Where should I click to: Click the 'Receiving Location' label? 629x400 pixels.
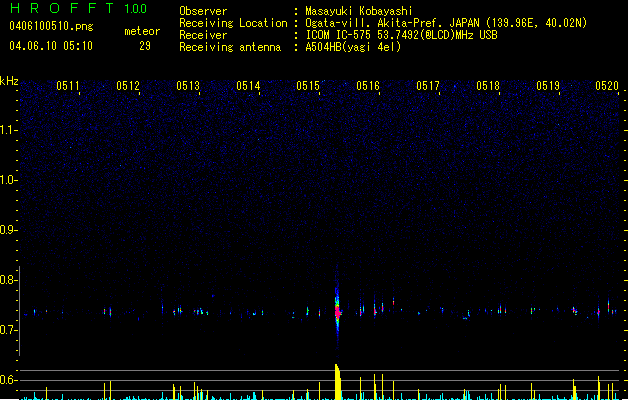tap(233, 23)
